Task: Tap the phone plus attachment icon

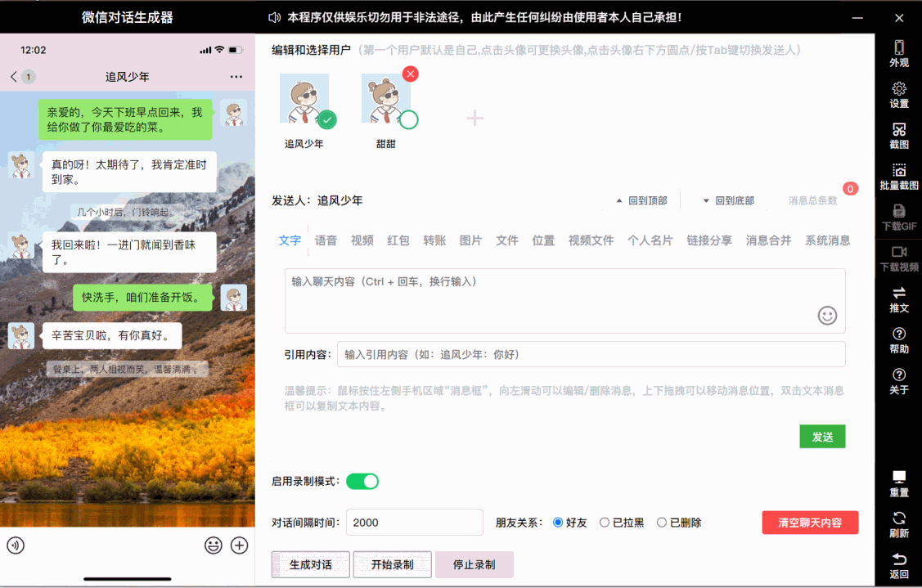Action: [240, 545]
